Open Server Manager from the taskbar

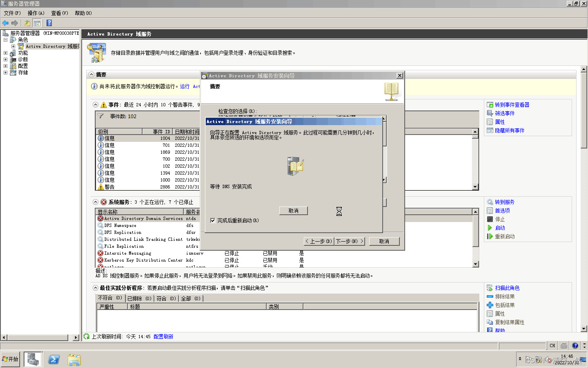pos(33,359)
